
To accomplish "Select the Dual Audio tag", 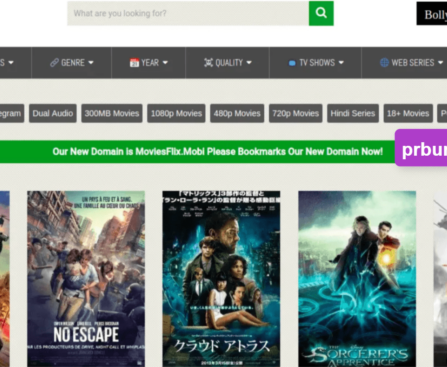I will coord(53,113).
